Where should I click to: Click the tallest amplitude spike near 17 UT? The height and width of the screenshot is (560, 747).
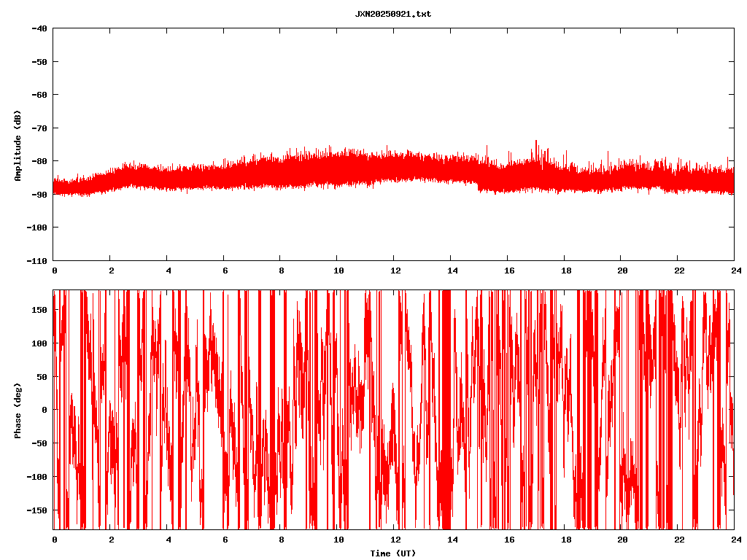[x=536, y=142]
